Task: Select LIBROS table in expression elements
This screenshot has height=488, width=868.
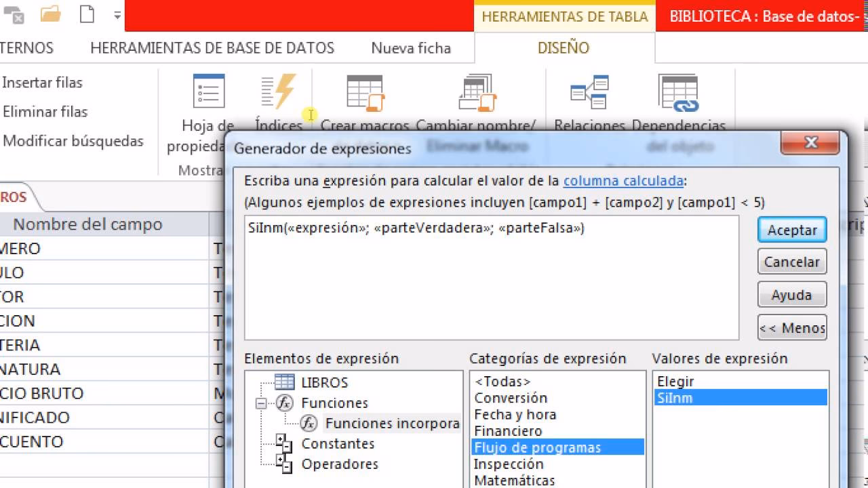Action: coord(324,382)
